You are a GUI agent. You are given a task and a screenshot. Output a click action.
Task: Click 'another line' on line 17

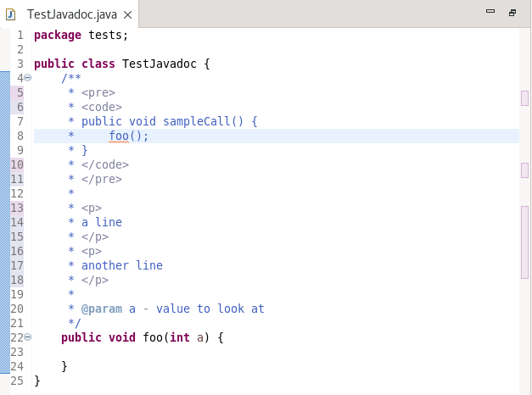pos(122,265)
